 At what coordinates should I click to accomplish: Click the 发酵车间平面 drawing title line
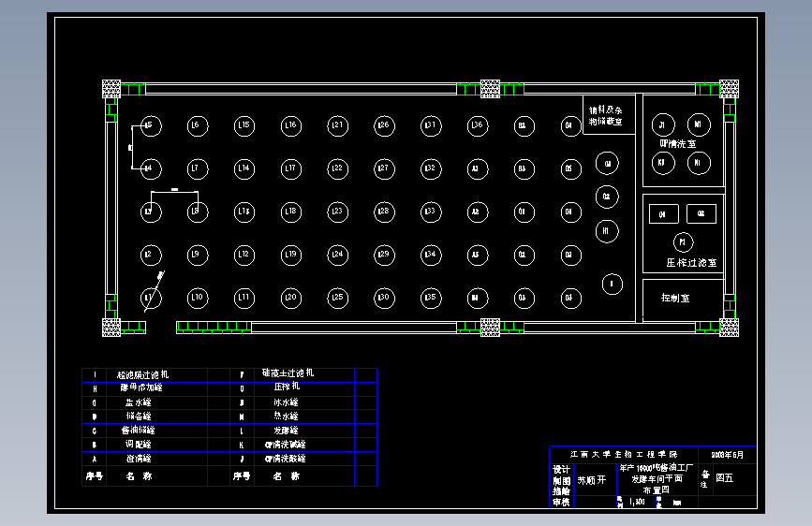click(657, 479)
